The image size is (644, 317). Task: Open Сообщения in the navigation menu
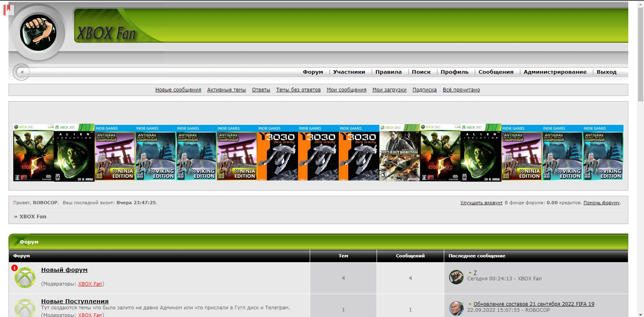click(x=496, y=72)
